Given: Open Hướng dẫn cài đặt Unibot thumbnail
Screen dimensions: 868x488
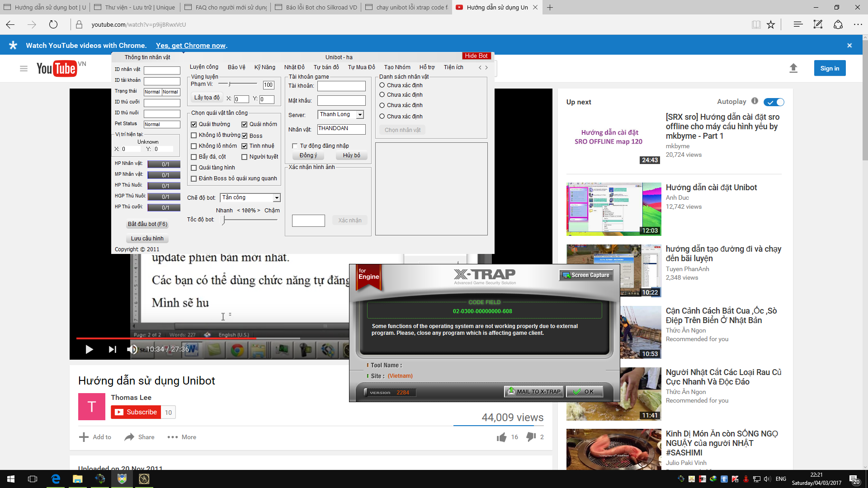Looking at the screenshot, I should pyautogui.click(x=613, y=209).
